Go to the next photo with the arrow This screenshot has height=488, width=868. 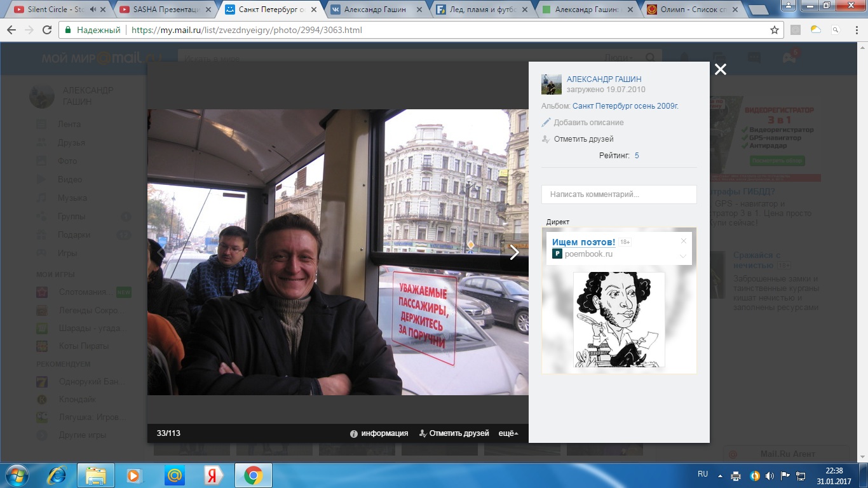515,252
